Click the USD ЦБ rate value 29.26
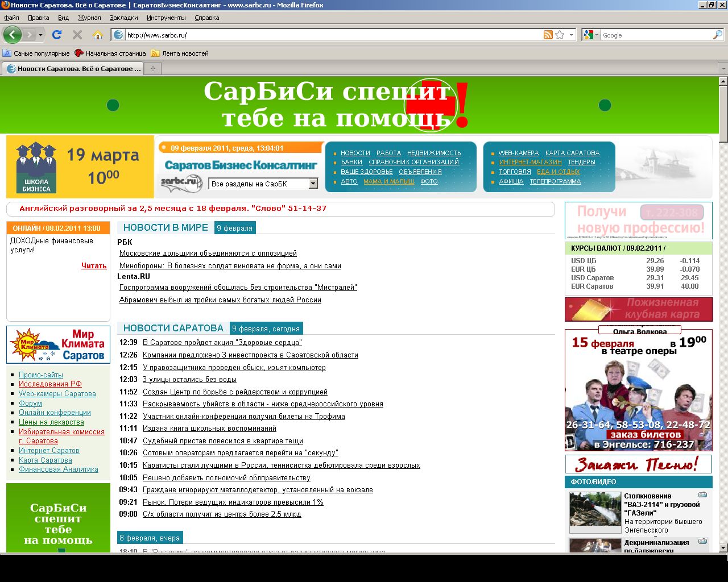Image resolution: width=728 pixels, height=582 pixels. [655, 261]
